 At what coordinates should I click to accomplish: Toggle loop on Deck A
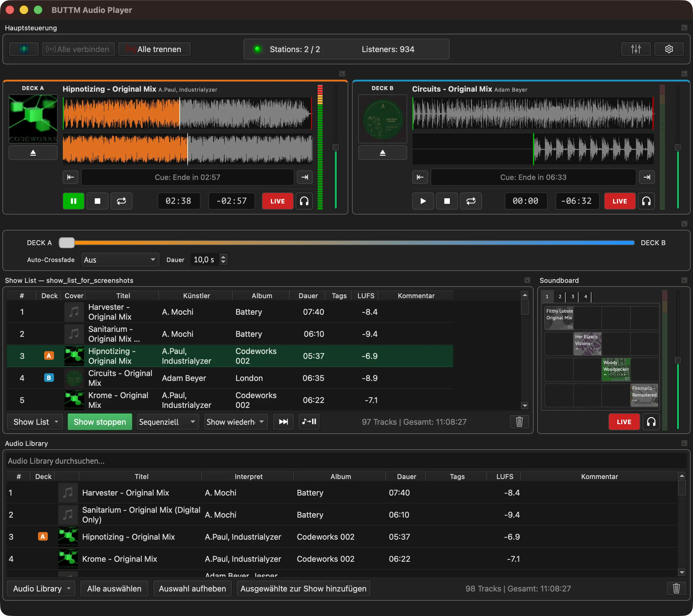(121, 201)
